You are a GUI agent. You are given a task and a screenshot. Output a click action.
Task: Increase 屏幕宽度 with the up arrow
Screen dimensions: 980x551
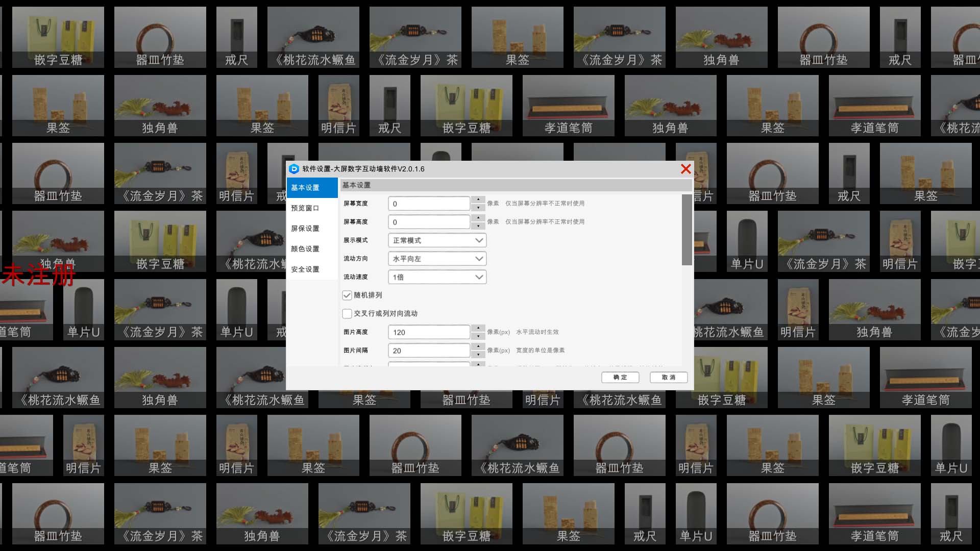(x=478, y=199)
